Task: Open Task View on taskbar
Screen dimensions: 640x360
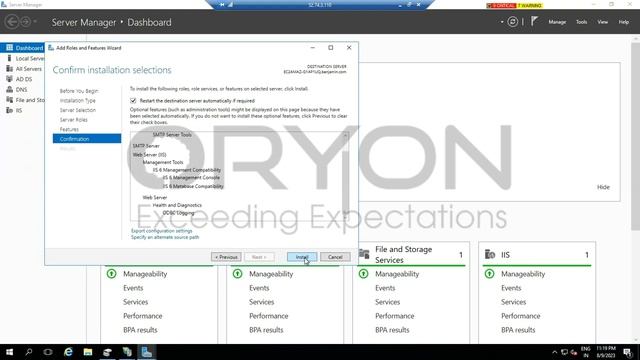Action: point(48,352)
